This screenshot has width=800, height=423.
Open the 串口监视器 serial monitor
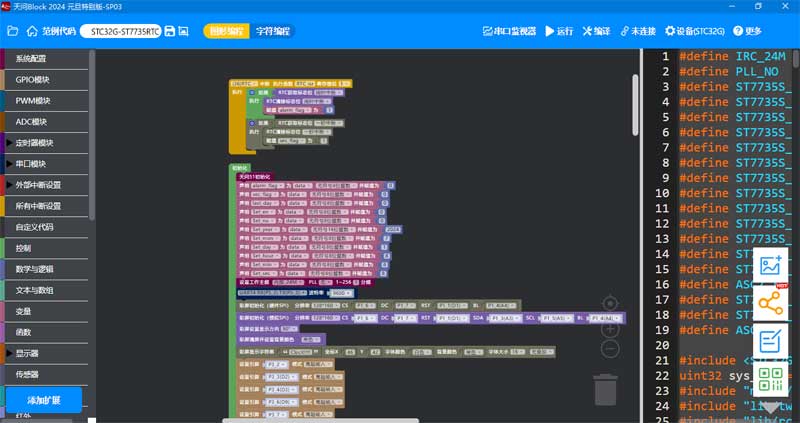pyautogui.click(x=509, y=31)
